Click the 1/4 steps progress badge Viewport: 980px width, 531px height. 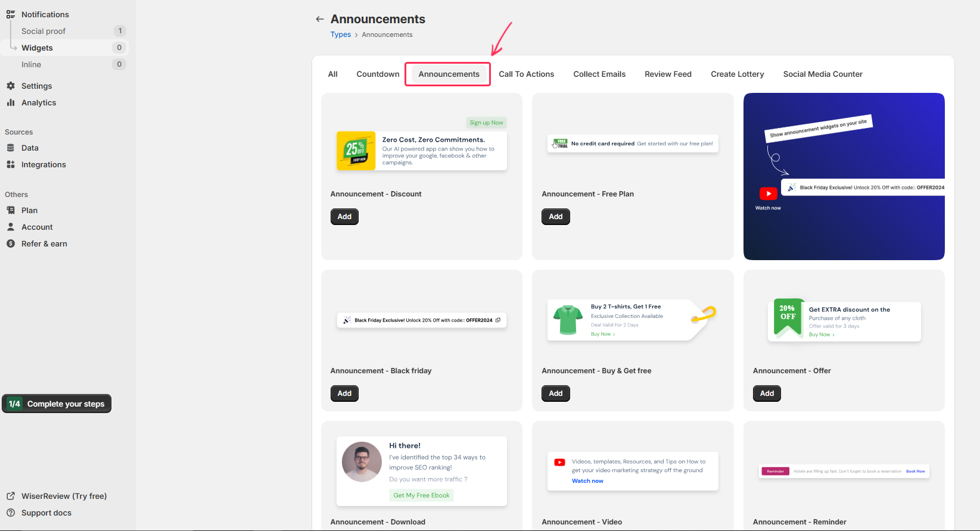coord(14,404)
